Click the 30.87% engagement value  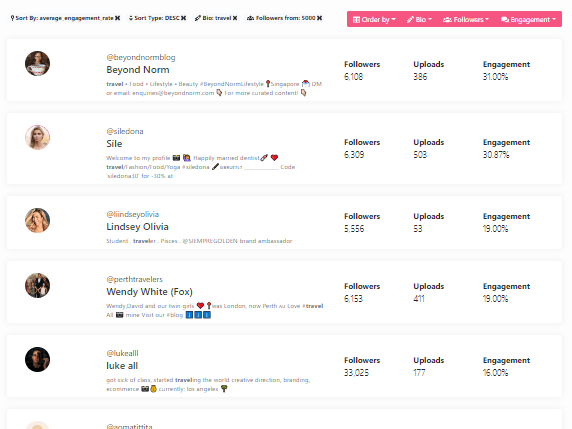click(496, 155)
